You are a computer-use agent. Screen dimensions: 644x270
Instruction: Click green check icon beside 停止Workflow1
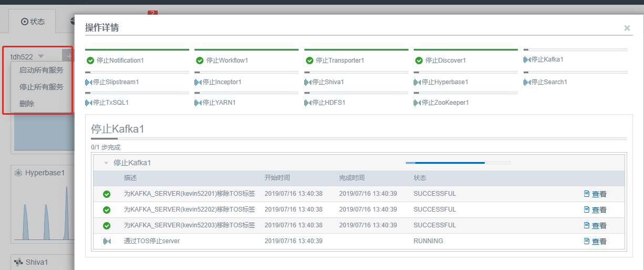pos(200,61)
